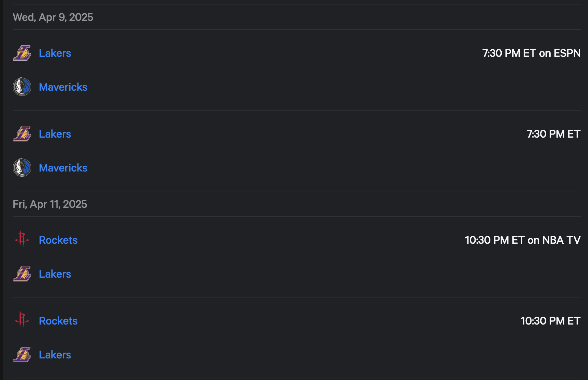The width and height of the screenshot is (588, 380).
Task: Click the Rockets logo in the last listed game
Action: (22, 320)
